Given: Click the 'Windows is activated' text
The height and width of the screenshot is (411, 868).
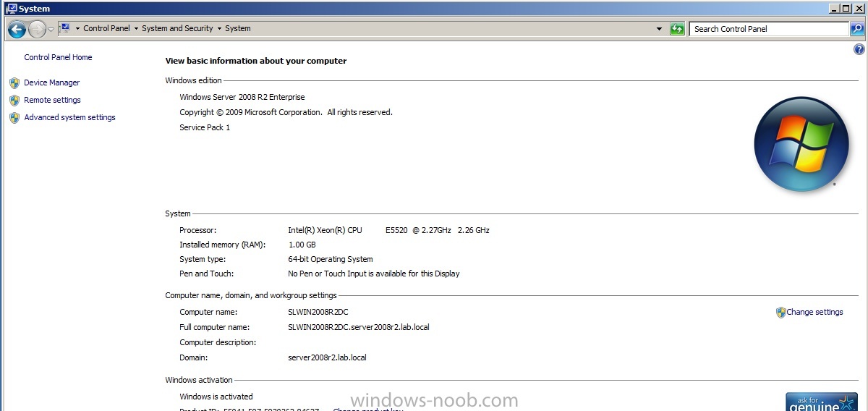Looking at the screenshot, I should (x=216, y=397).
